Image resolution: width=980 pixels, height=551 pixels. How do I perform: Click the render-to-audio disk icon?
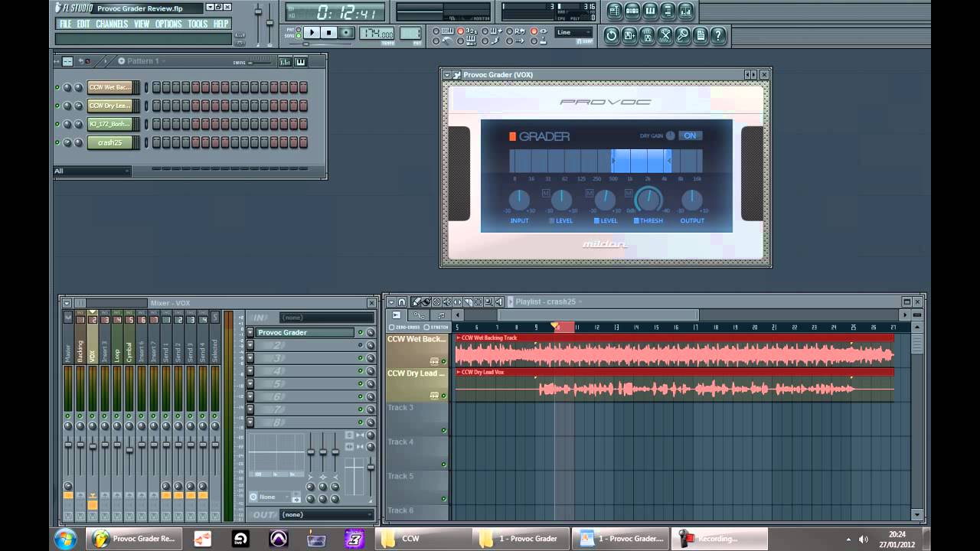(647, 35)
